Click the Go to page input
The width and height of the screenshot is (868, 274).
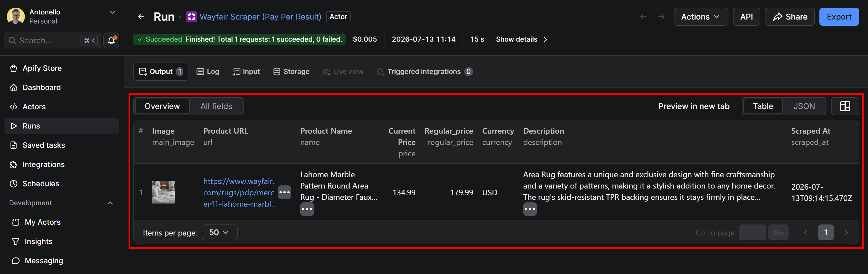(x=752, y=232)
